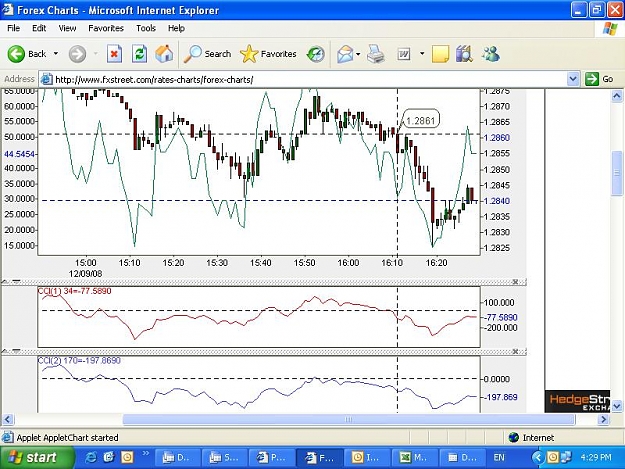
Task: Click the horizontal scrollbar thumb
Action: (349, 419)
